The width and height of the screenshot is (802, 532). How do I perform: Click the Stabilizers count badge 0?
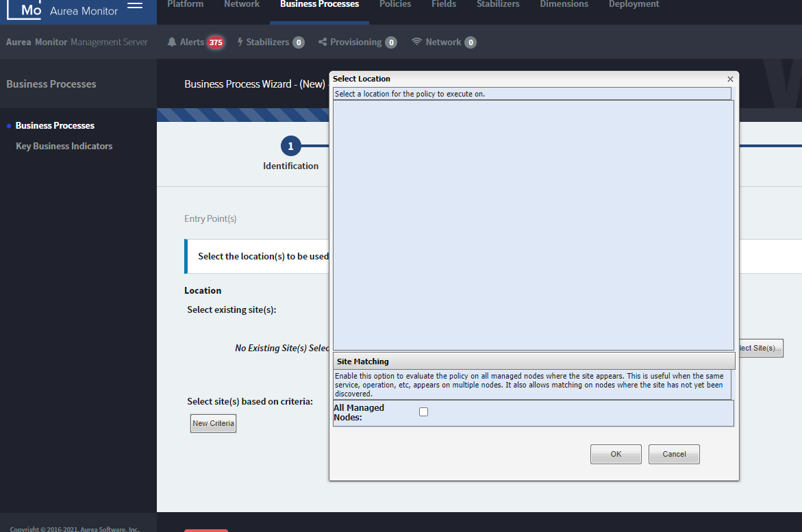[299, 42]
